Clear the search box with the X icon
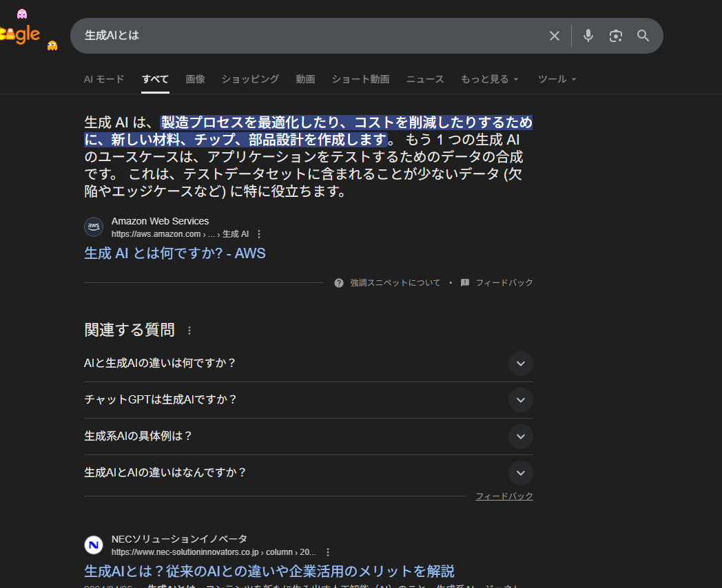 click(554, 36)
